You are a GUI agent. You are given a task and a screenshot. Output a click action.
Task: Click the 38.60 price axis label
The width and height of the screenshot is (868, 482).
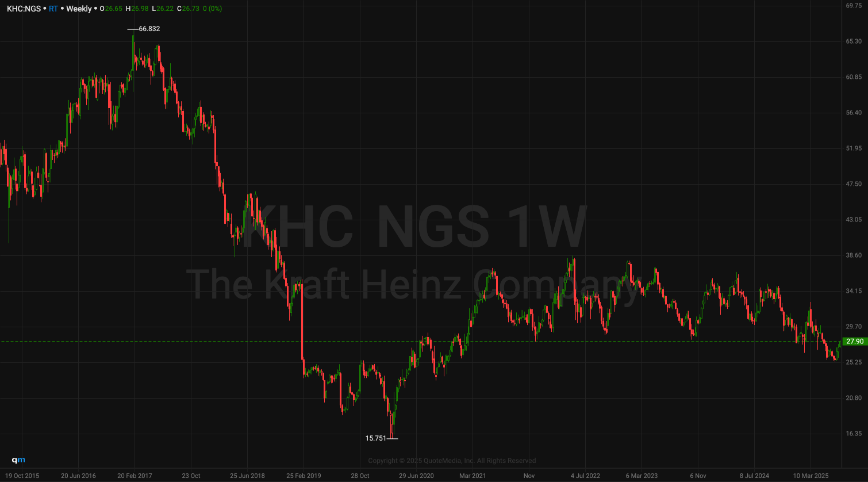click(x=854, y=255)
